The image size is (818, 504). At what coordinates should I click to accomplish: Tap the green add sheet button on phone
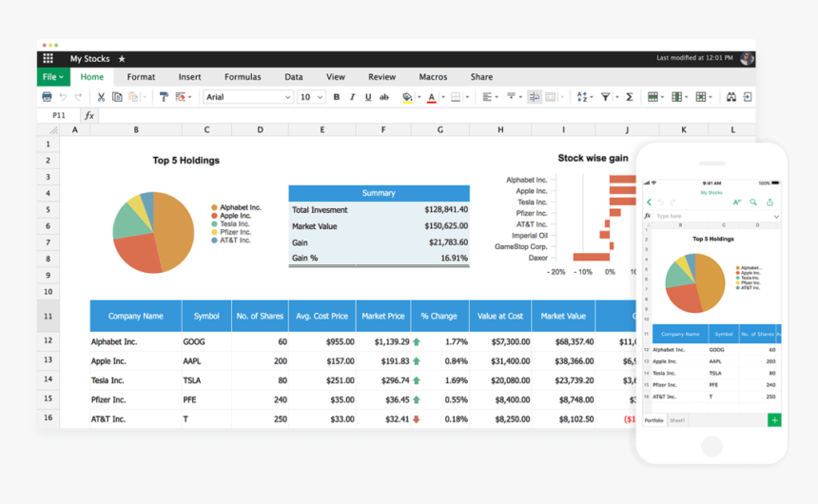(774, 420)
